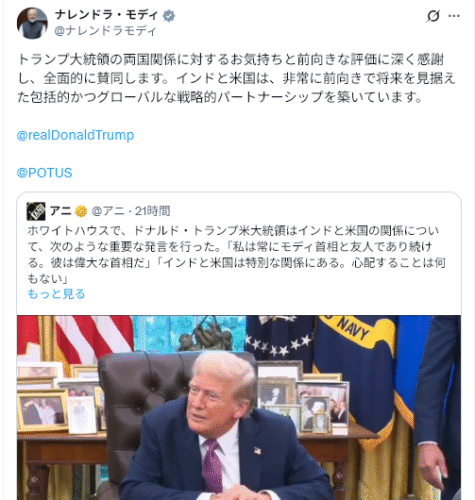The height and width of the screenshot is (500, 475).
Task: Open the three-dot more options menu
Action: pyautogui.click(x=454, y=16)
